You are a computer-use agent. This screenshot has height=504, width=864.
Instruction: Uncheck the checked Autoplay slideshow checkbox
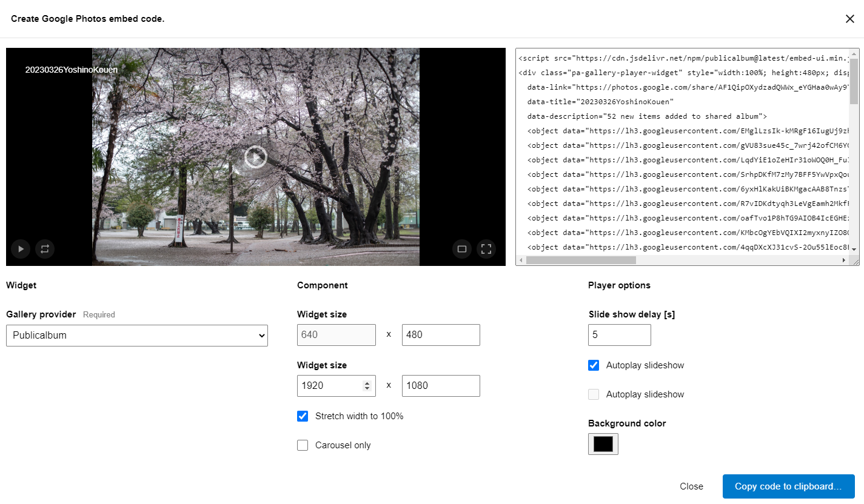point(594,365)
